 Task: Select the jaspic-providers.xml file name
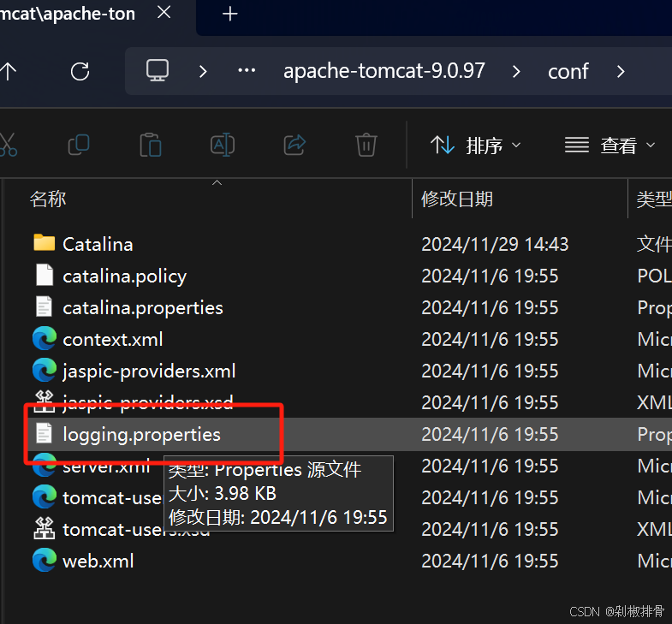point(149,371)
